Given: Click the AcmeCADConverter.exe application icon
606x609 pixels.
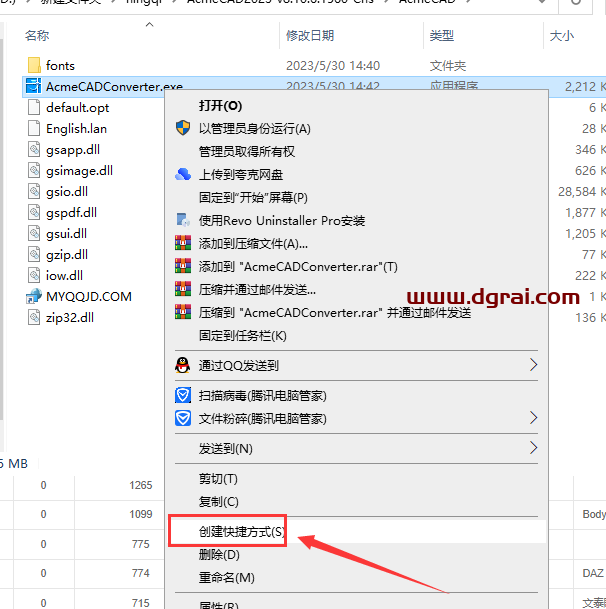Looking at the screenshot, I should click(33, 86).
